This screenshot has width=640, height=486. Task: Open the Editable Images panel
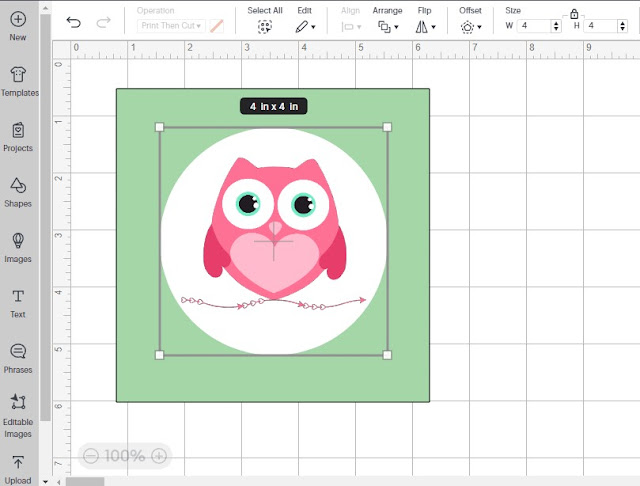(x=18, y=402)
